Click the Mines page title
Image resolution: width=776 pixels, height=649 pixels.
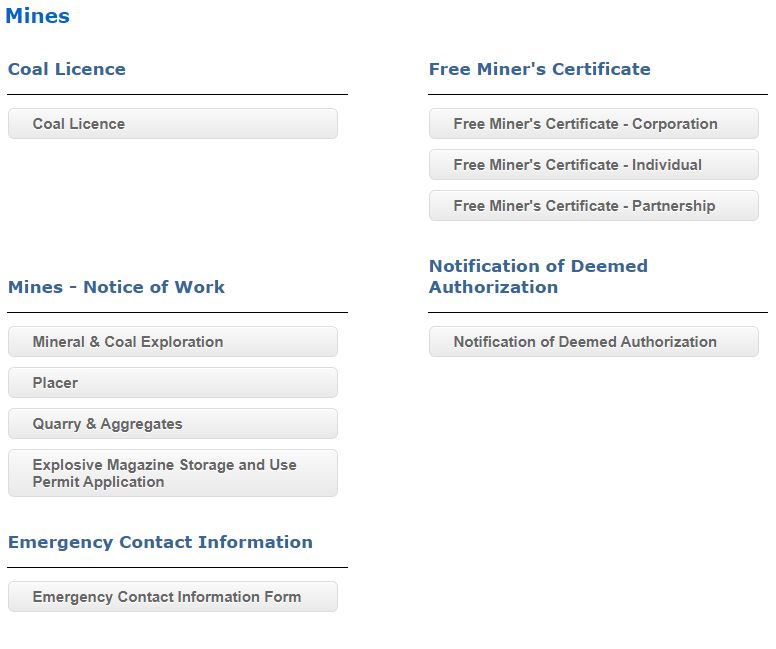point(38,16)
